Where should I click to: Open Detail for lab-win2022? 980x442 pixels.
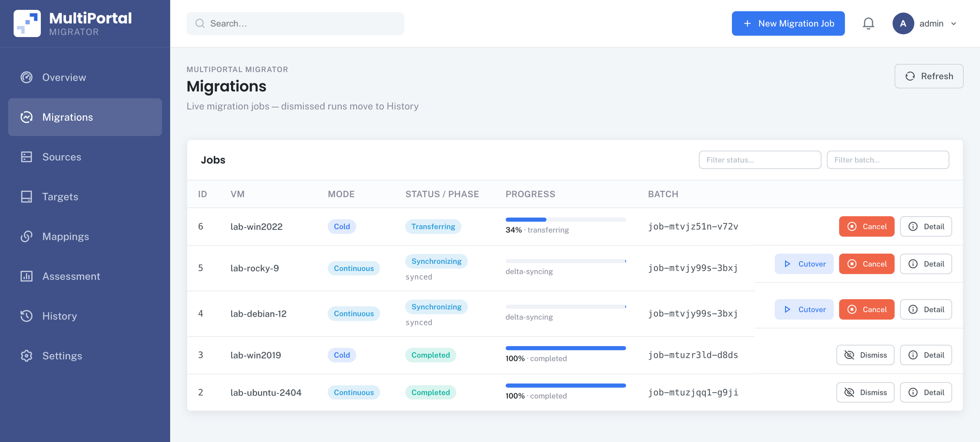pyautogui.click(x=926, y=227)
